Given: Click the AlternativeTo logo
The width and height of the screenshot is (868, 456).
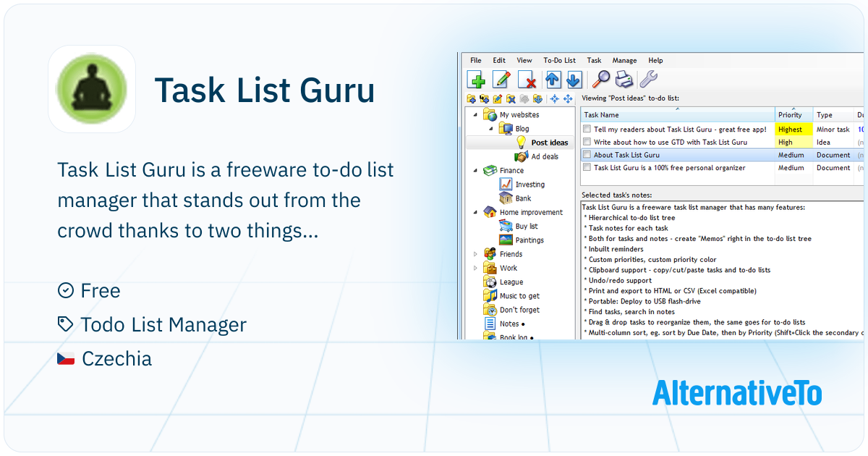Looking at the screenshot, I should [737, 392].
